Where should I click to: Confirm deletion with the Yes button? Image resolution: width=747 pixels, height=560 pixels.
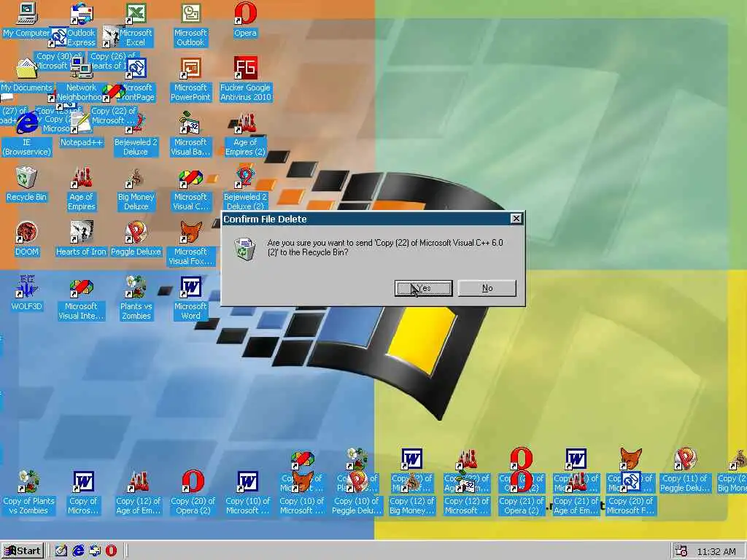coord(424,288)
